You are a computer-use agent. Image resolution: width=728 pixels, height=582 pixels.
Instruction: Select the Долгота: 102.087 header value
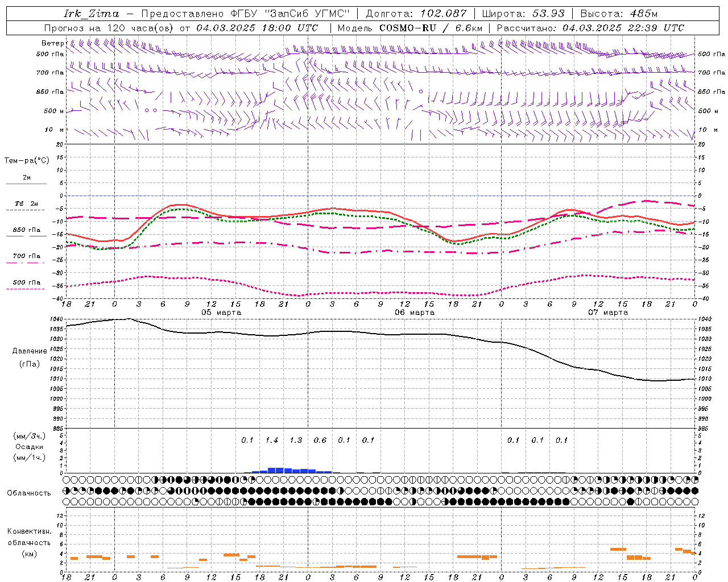coord(416,14)
